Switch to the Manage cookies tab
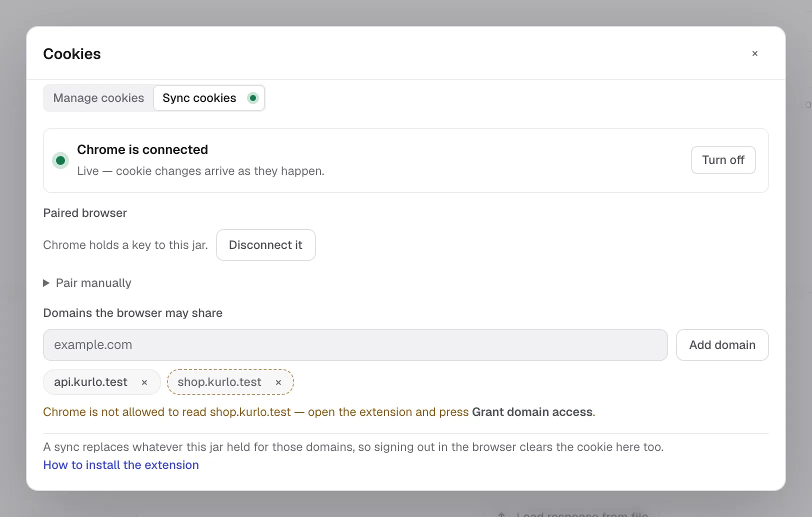 coord(98,98)
